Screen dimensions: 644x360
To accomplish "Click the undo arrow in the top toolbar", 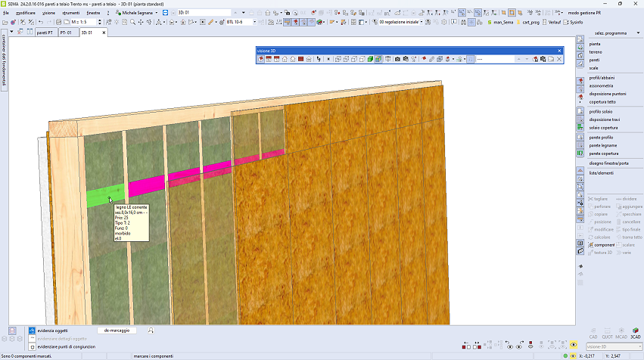I will pos(40,23).
